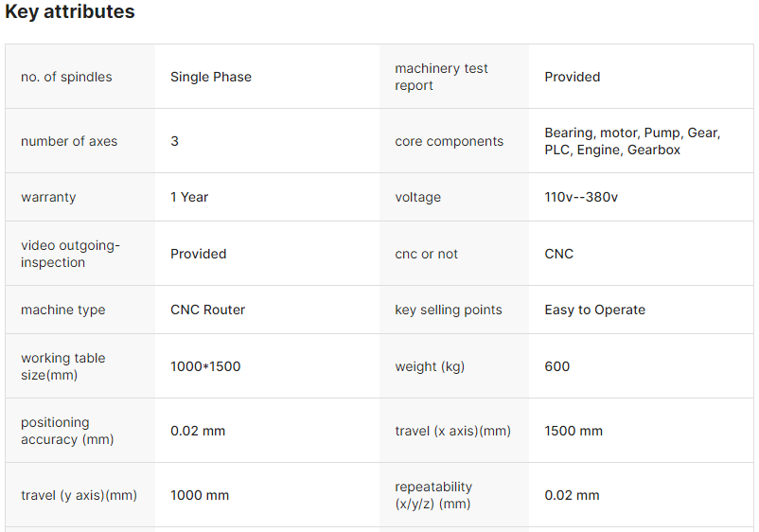Screen dimensions: 759x532
Task: Select the '1 Year' warranty value
Action: click(189, 197)
